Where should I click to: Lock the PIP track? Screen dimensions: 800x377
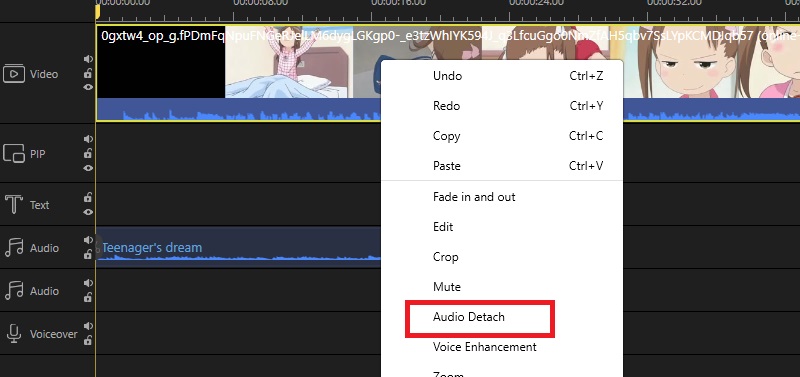(x=88, y=153)
